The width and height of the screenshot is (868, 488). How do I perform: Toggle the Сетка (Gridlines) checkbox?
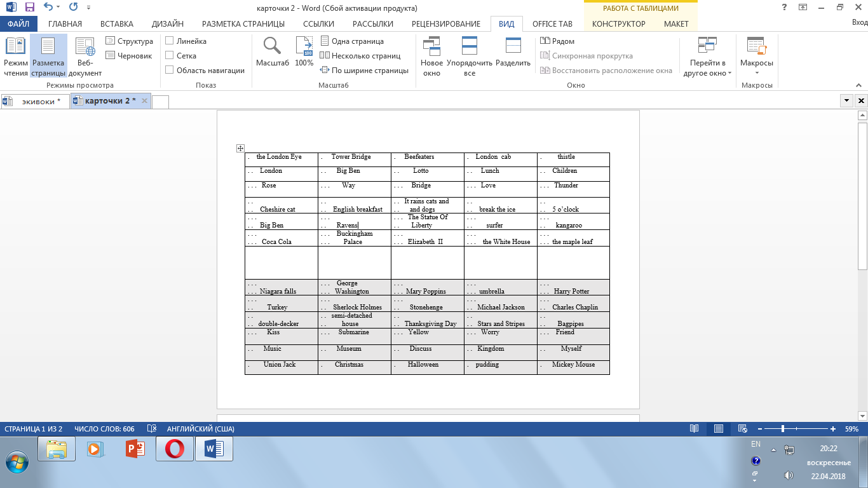pyautogui.click(x=170, y=56)
